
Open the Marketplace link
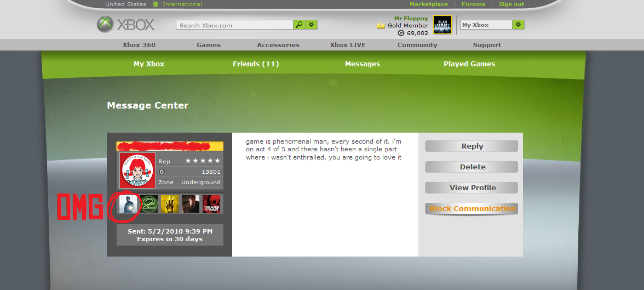click(x=428, y=4)
